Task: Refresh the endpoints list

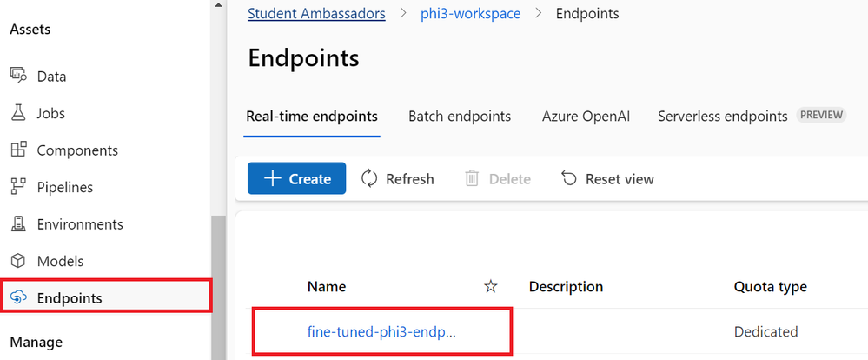Action: tap(397, 178)
